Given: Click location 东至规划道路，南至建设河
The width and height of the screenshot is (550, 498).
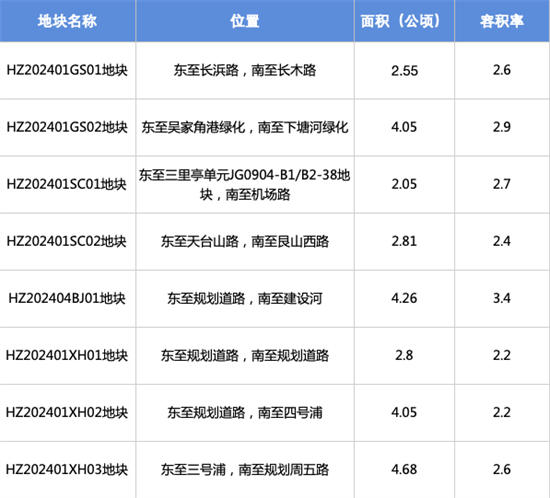Looking at the screenshot, I should [245, 298].
